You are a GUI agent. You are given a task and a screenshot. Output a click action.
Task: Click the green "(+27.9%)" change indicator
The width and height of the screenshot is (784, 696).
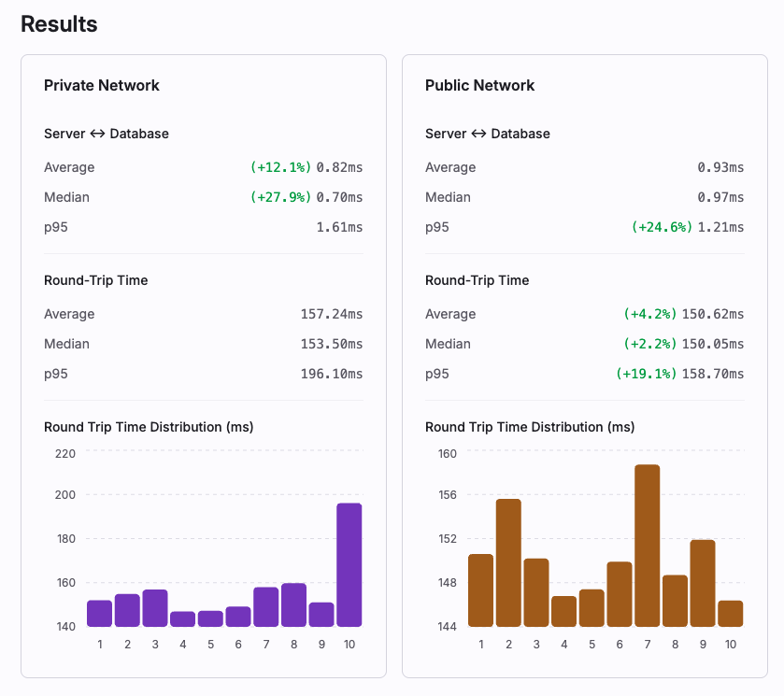tap(280, 197)
